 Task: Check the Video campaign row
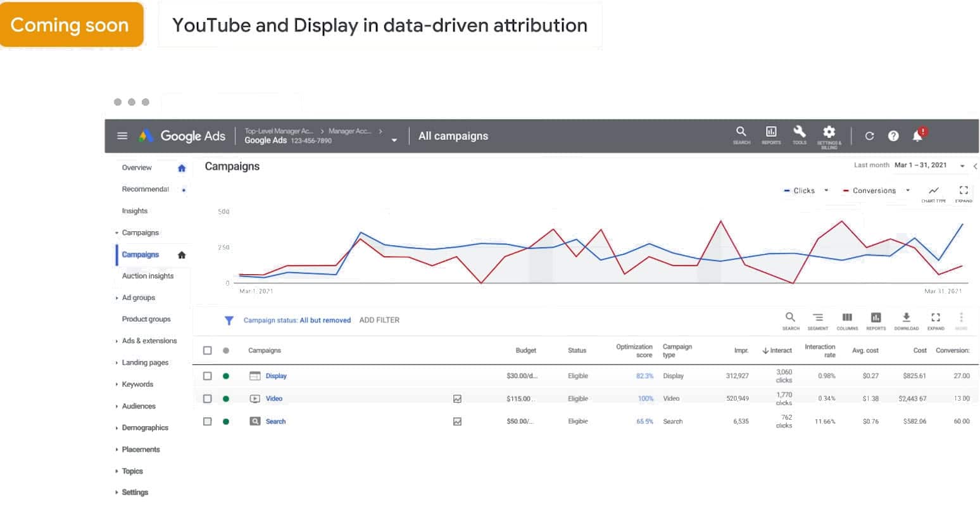(207, 399)
